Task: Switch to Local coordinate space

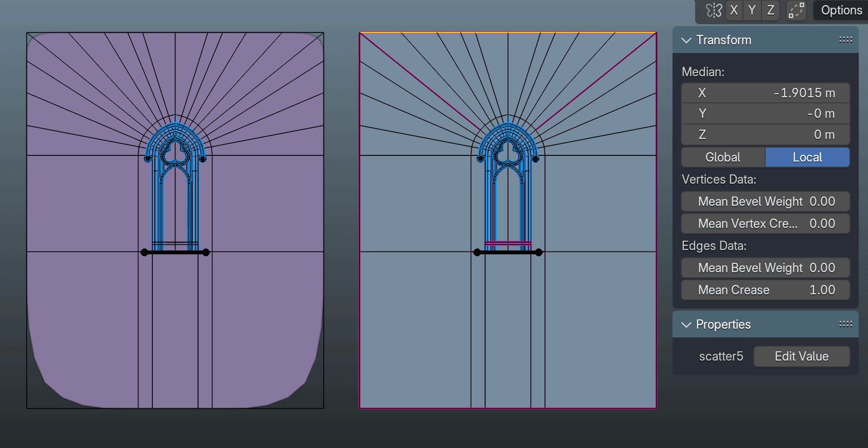Action: tap(807, 157)
